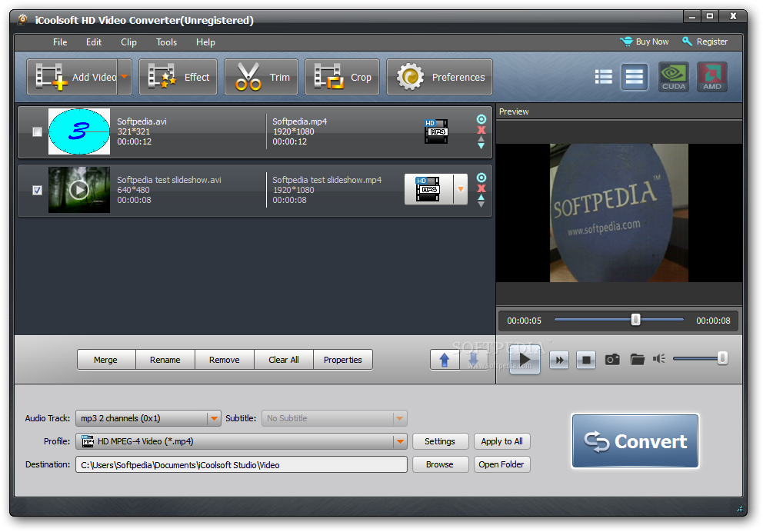Click the preview seek slider handle
Screen dimensions: 763x532
(635, 320)
